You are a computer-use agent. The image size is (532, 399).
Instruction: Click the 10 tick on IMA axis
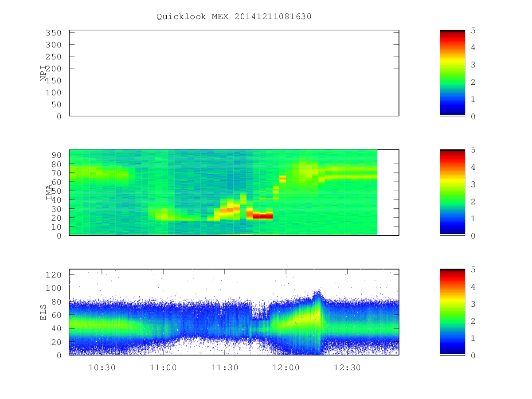56,227
